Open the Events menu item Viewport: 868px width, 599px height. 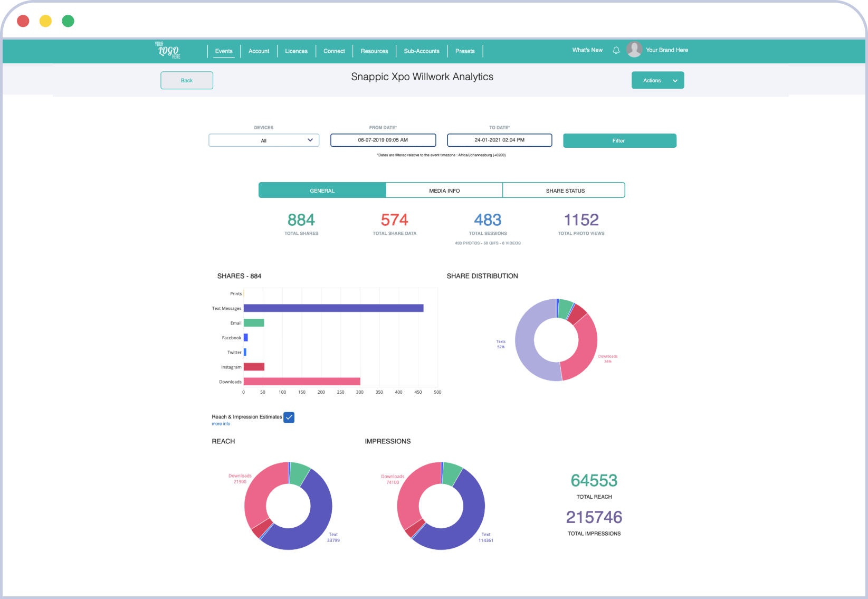(224, 51)
